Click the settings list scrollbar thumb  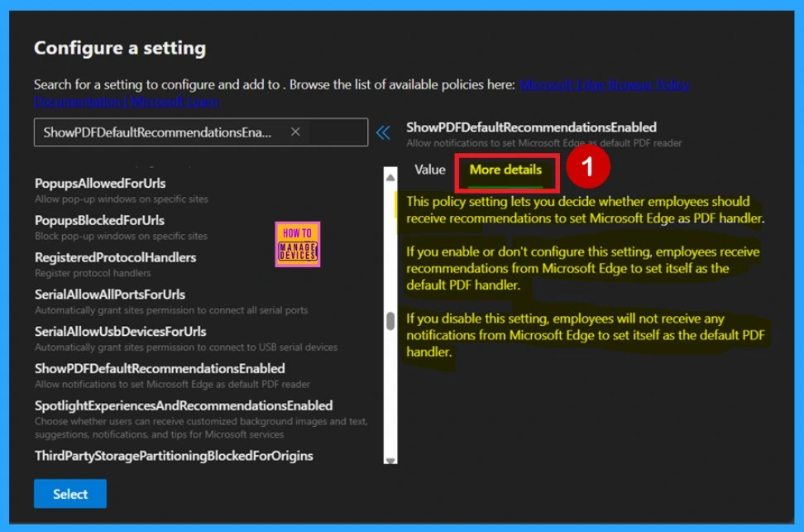click(x=390, y=321)
